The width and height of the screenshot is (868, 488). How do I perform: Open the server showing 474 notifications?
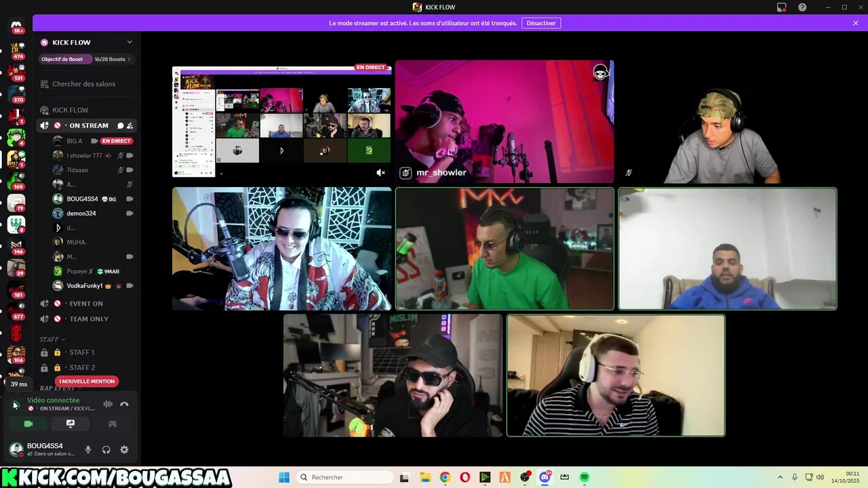point(16,50)
